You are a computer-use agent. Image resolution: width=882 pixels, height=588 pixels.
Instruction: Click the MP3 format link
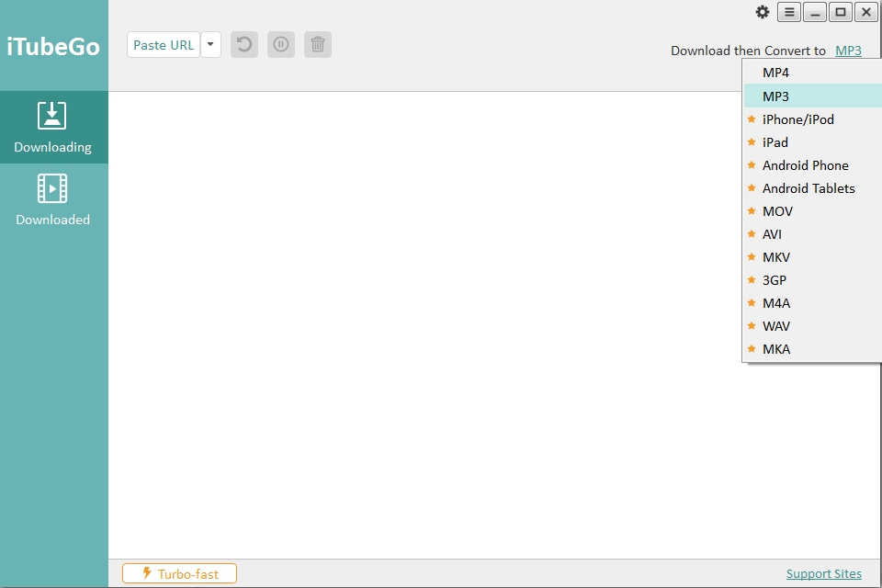pyautogui.click(x=848, y=51)
